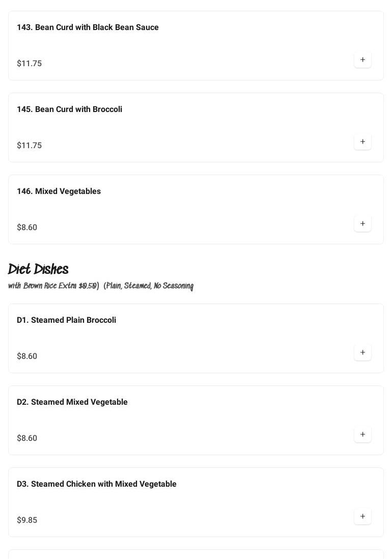This screenshot has height=559, width=392.
Task: Click the Diet Dishes section heading
Action: pyautogui.click(x=38, y=269)
